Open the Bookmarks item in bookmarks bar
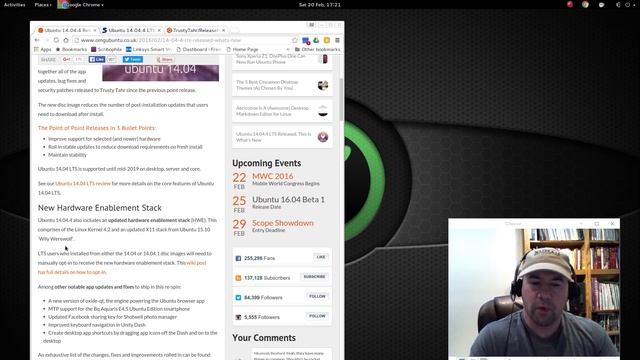Image resolution: width=640 pixels, height=360 pixels. click(71, 49)
